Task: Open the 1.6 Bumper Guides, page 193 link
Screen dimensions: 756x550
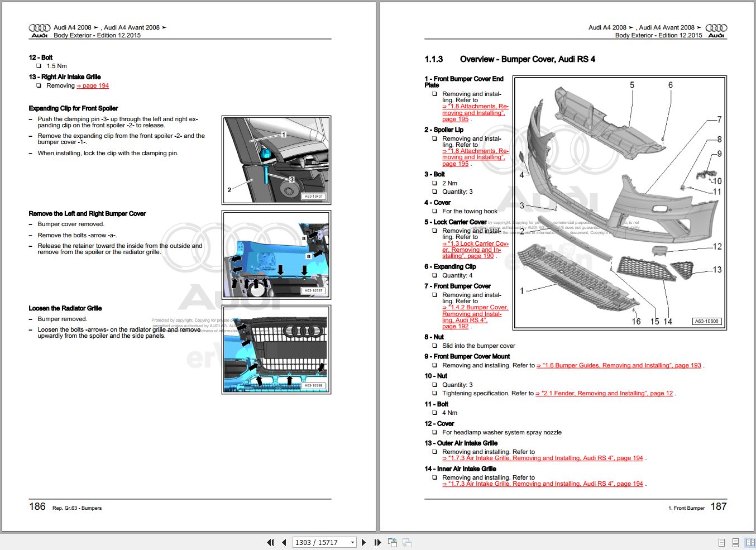Action: point(619,365)
